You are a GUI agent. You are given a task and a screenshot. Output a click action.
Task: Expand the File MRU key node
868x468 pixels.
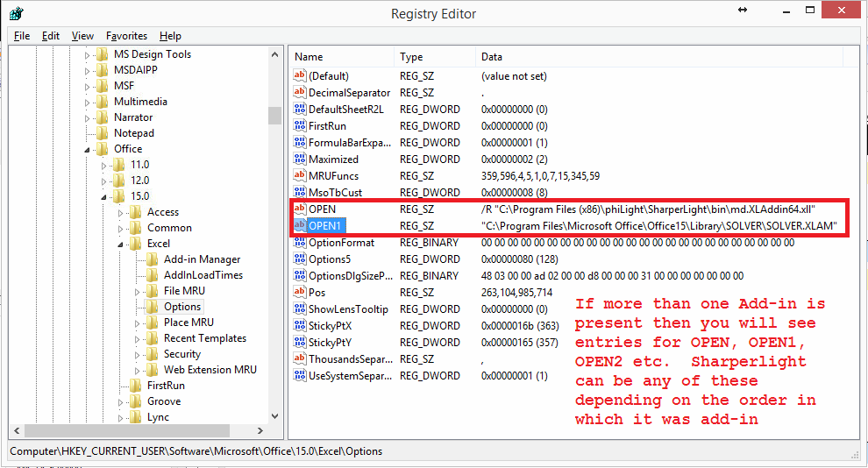(x=137, y=292)
